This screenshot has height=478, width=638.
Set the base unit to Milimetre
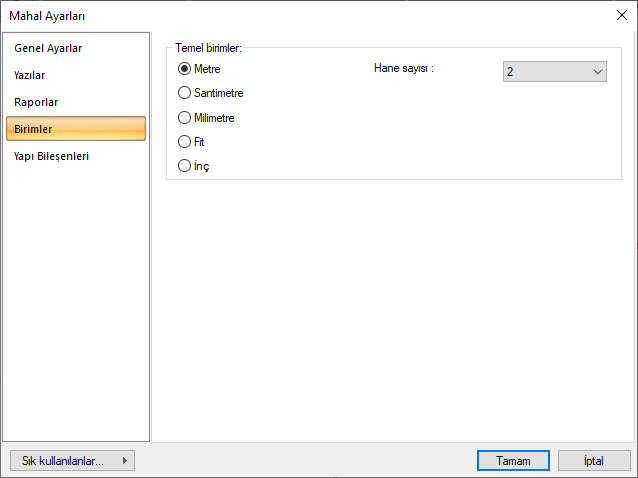coord(184,118)
